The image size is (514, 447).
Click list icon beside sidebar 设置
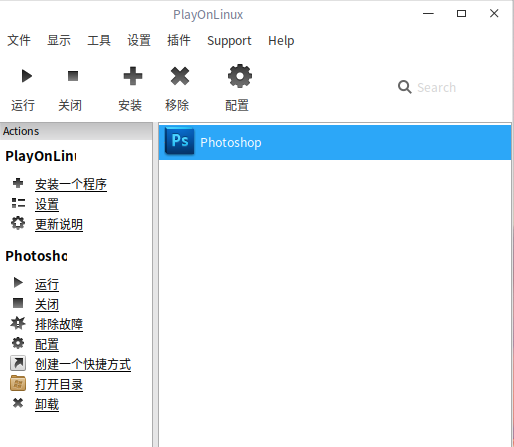click(18, 203)
